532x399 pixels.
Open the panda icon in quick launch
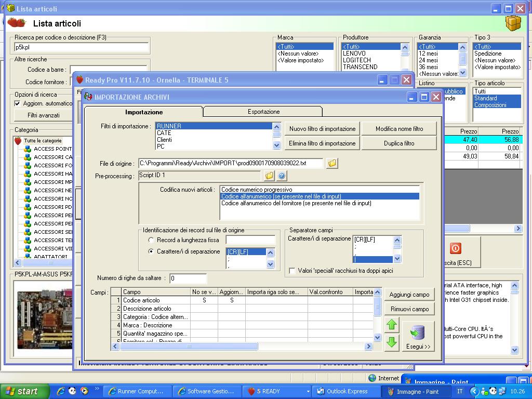(72, 391)
